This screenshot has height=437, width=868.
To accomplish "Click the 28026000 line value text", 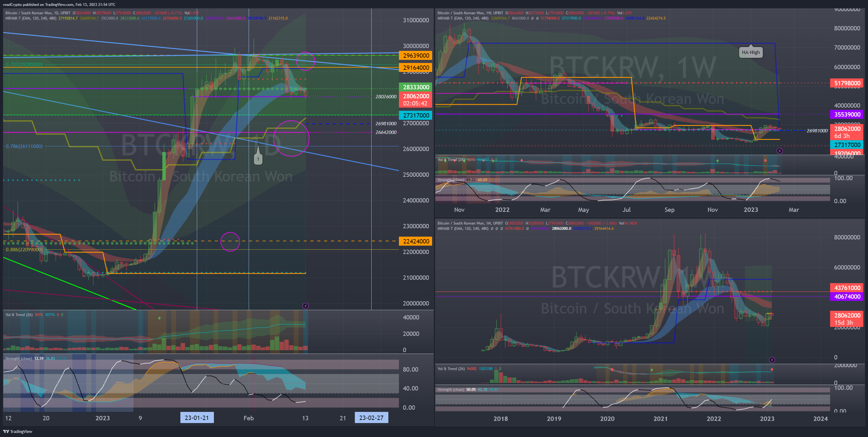I will coord(386,97).
